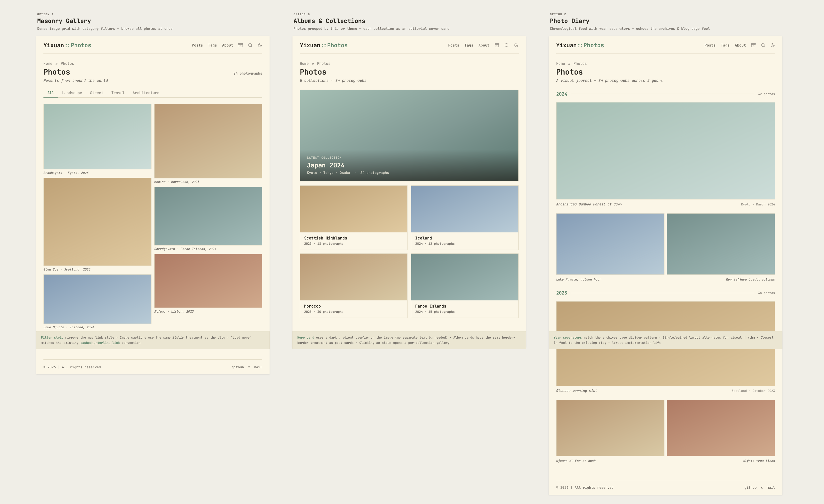Open the Japan 2024 hero collection card
824x504 pixels.
tap(409, 135)
